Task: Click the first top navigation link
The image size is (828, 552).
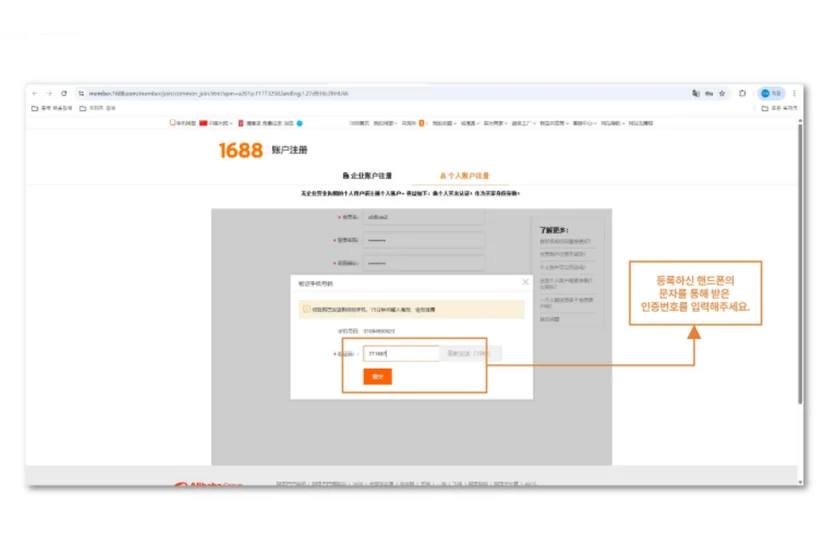Action: point(359,123)
